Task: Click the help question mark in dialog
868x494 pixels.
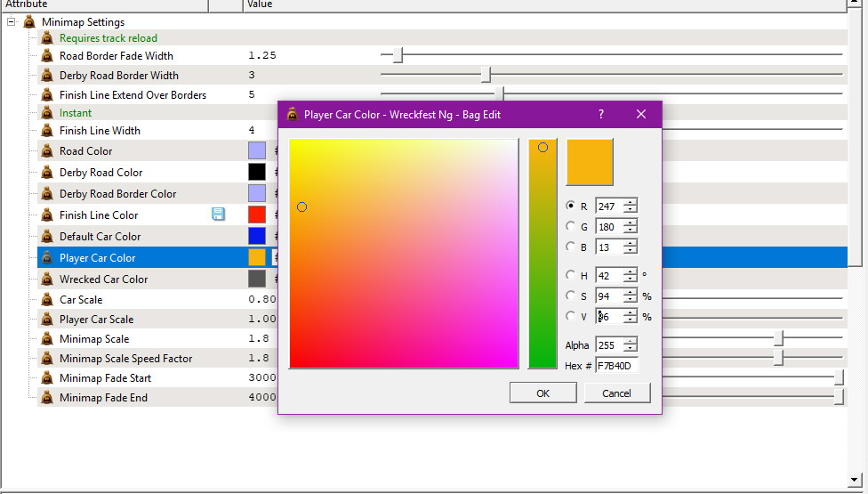Action: point(601,114)
